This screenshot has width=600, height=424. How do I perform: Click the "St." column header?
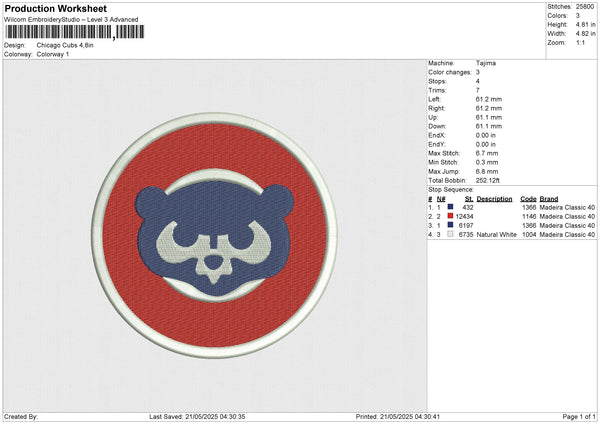(469, 199)
